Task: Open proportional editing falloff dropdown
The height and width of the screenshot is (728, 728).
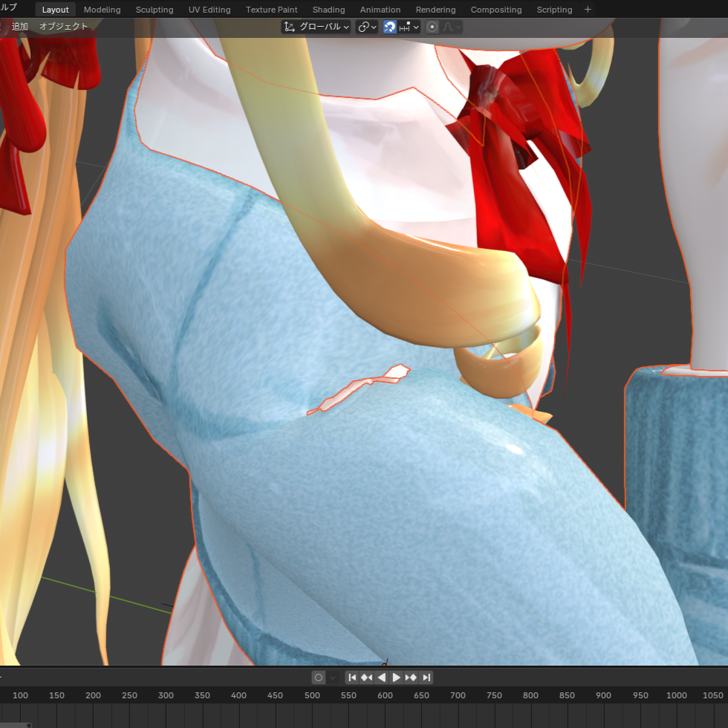Action: coord(452,27)
